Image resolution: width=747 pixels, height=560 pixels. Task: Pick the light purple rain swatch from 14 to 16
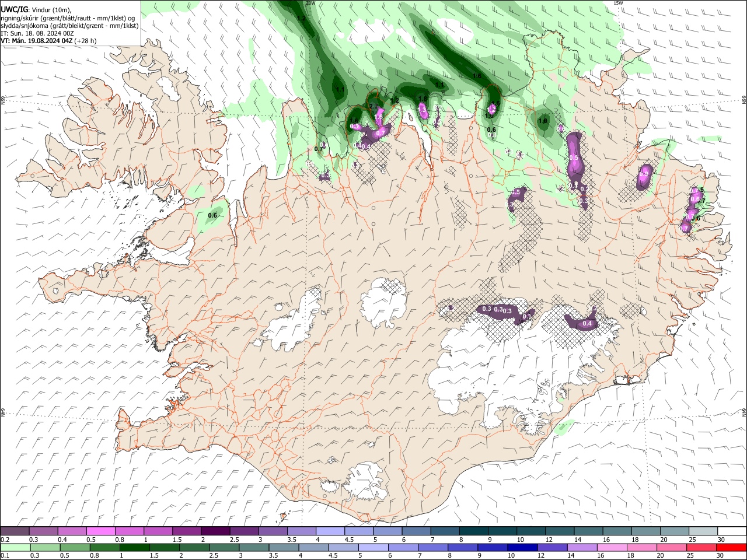click(581, 547)
